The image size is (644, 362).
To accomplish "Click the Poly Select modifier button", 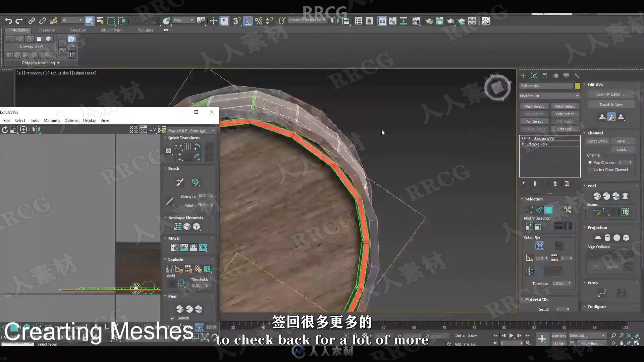I will (565, 114).
